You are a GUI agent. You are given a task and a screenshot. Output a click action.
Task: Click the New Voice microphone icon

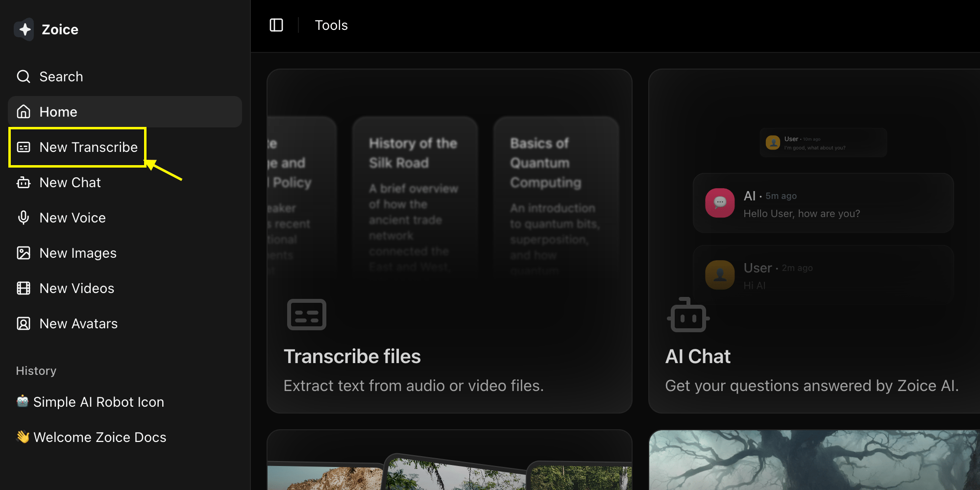pyautogui.click(x=24, y=218)
